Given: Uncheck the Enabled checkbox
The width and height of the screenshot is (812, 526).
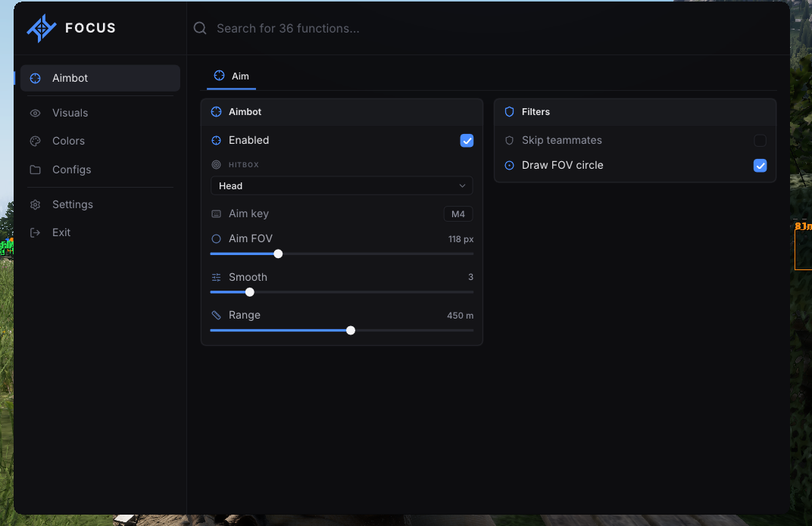Looking at the screenshot, I should (x=467, y=140).
